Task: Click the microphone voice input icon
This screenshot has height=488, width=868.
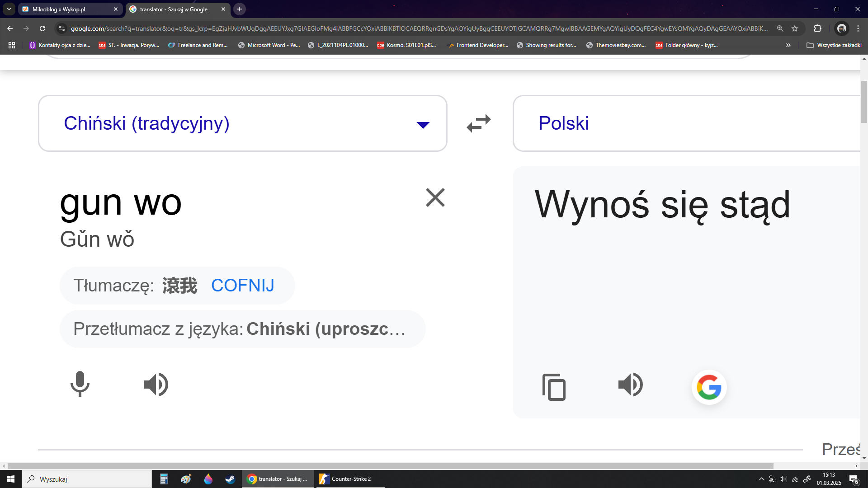Action: (80, 384)
